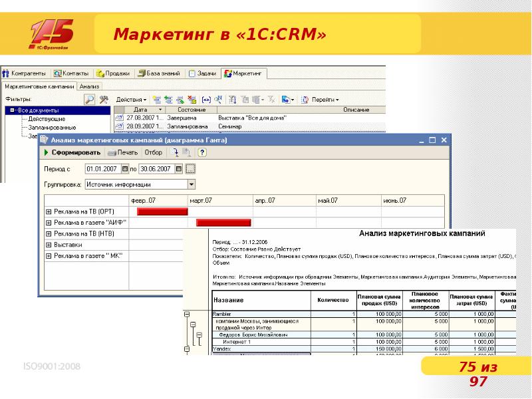Click the help question mark icon
Viewport: 532px width, 399px height.
[202, 152]
